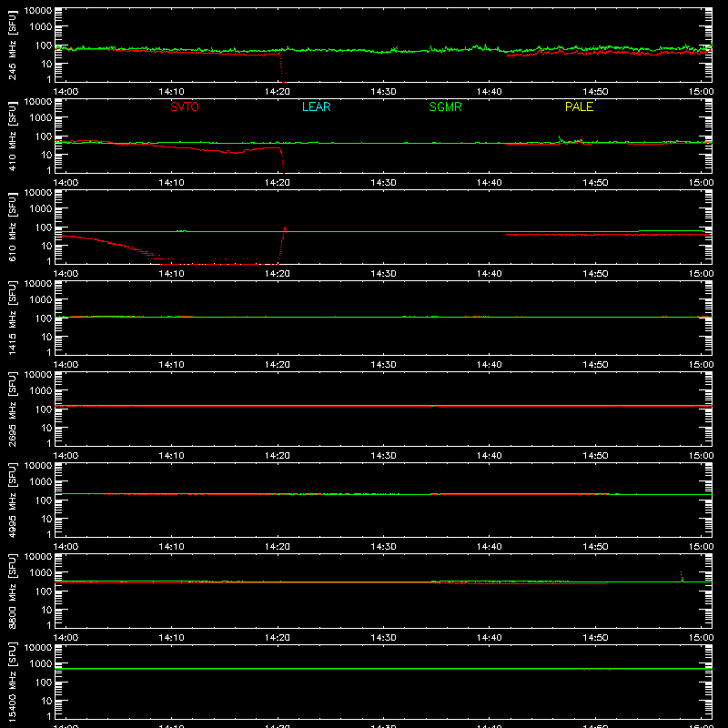Select the 100 y-axis value on 610 MHz plot
Screen dimensions: 728x728
[44, 227]
